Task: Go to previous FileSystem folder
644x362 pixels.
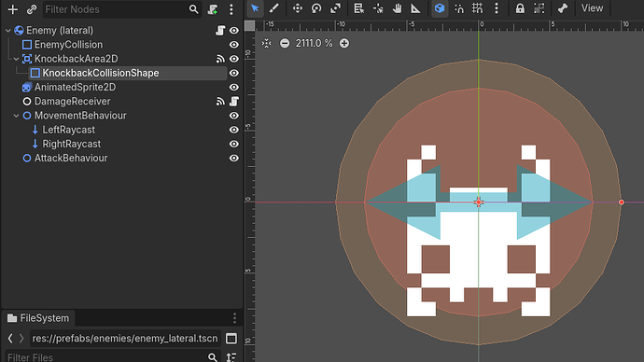Action: (x=10, y=338)
